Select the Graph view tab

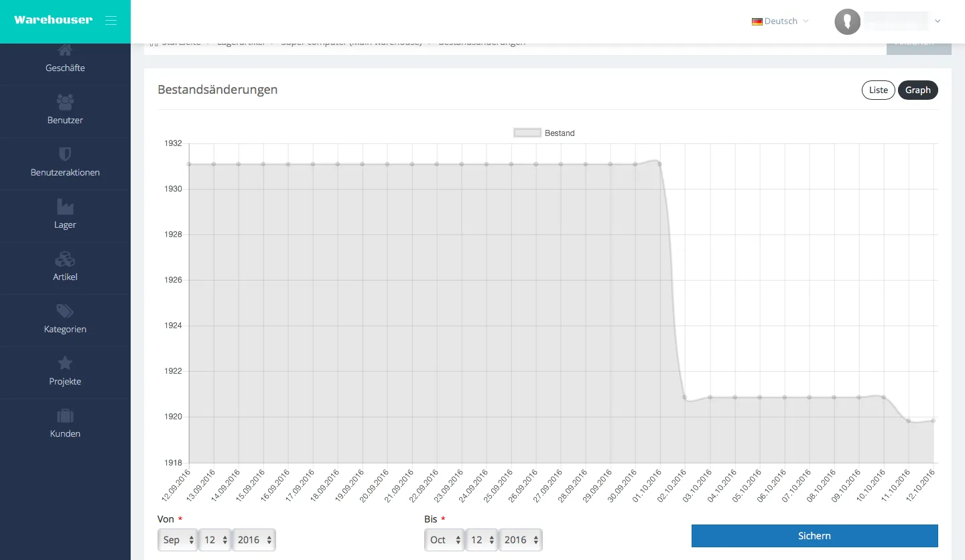click(918, 90)
